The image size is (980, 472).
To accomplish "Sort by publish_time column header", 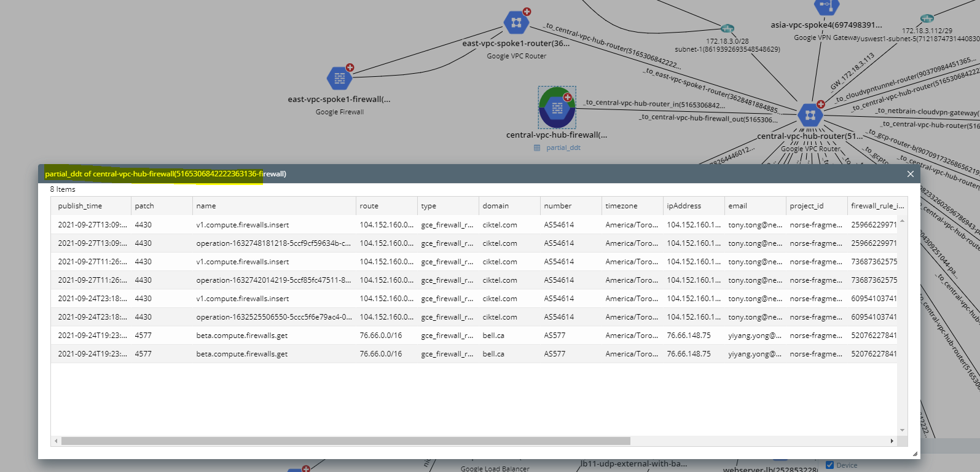I will 91,206.
